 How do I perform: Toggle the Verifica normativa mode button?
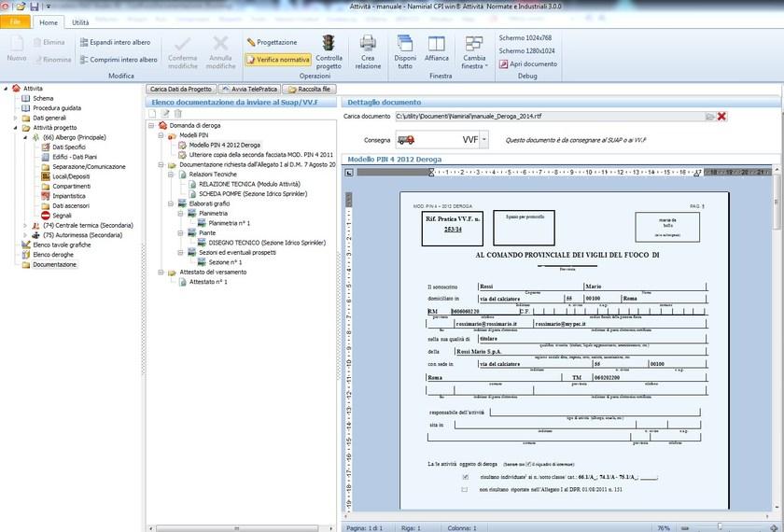(x=278, y=59)
